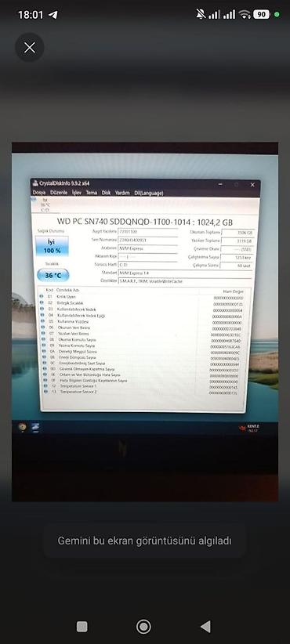Click the Standart NVM Express 1.4 field
This screenshot has height=644, width=290.
pyautogui.click(x=185, y=273)
